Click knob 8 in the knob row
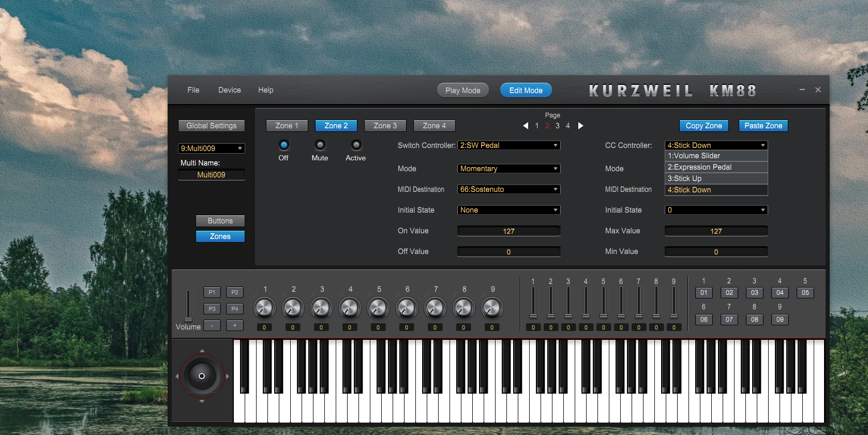 coord(463,308)
